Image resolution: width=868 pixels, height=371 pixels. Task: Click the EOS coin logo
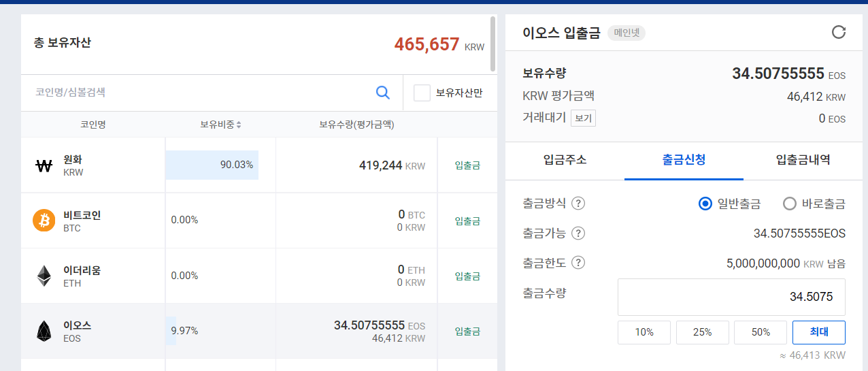click(x=44, y=331)
